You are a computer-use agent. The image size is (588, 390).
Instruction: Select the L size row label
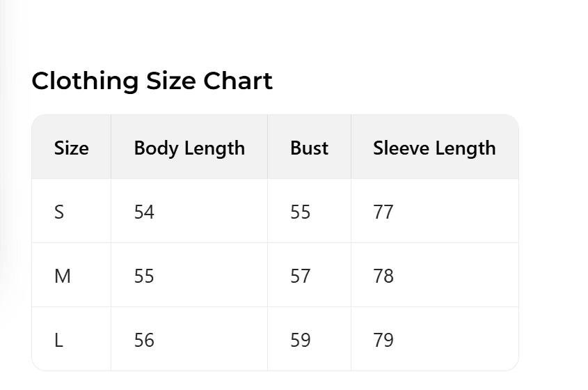(x=58, y=341)
